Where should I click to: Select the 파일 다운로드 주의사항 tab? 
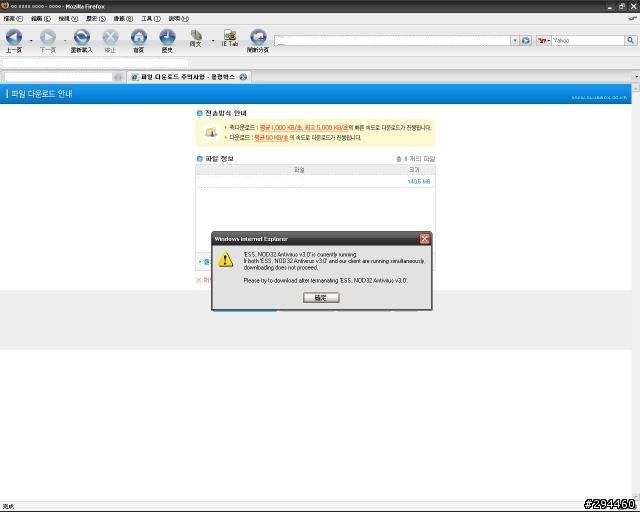pos(189,77)
